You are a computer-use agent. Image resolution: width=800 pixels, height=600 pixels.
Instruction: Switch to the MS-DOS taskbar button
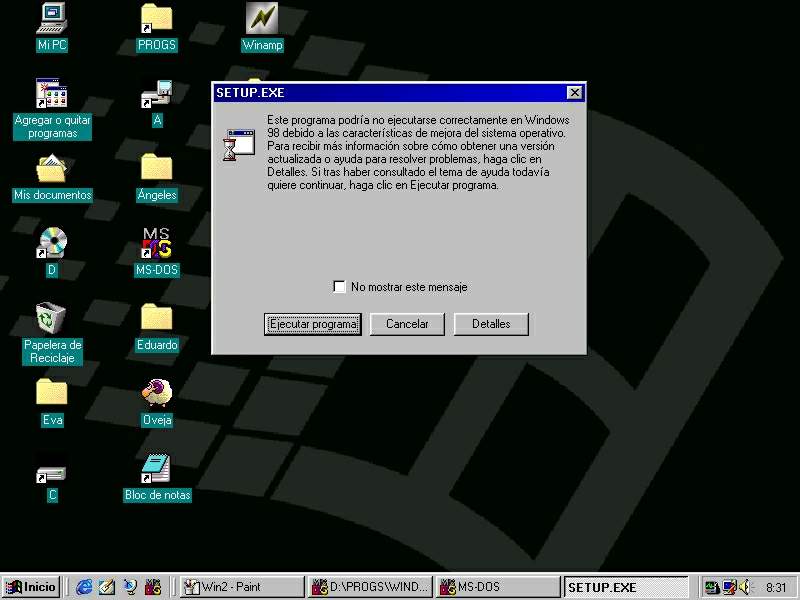498,587
